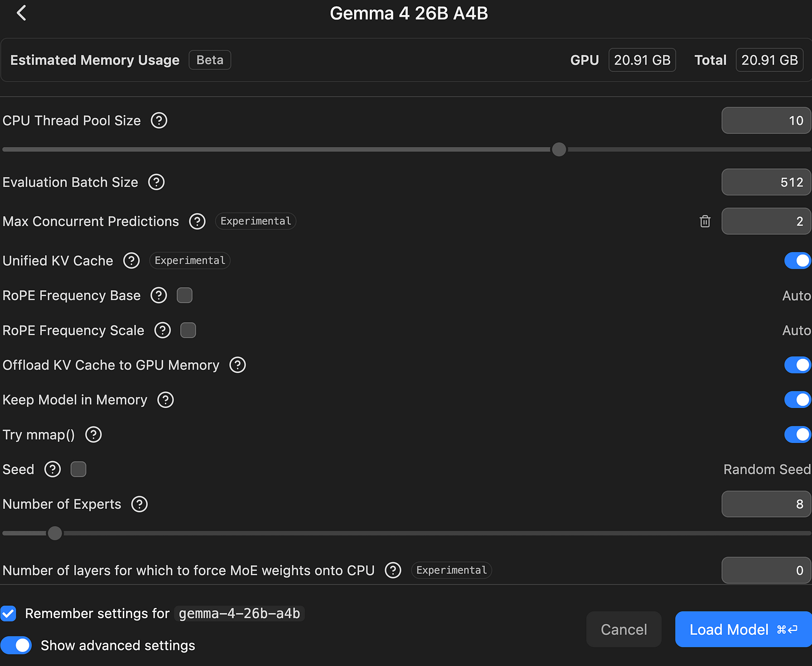
Task: Click the Gemma 4 26B A4B title
Action: pos(409,13)
